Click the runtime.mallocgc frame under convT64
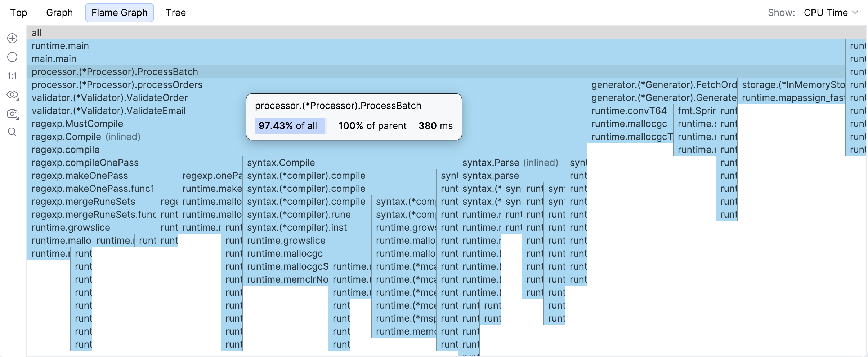The height and width of the screenshot is (357, 868). tap(630, 124)
